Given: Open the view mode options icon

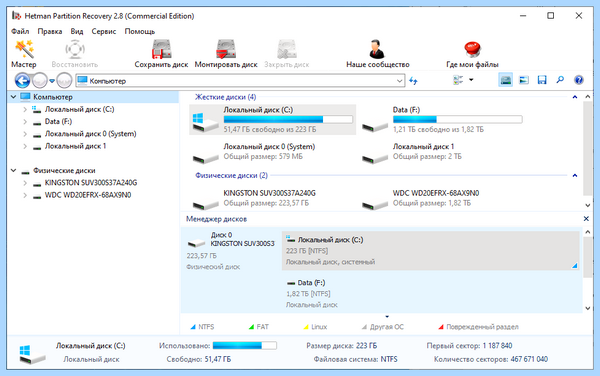Looking at the screenshot, I should click(x=458, y=80).
